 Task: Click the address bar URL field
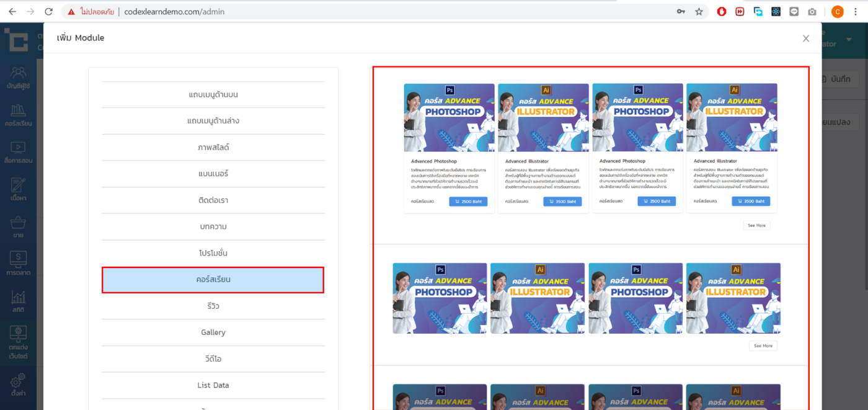tap(372, 12)
